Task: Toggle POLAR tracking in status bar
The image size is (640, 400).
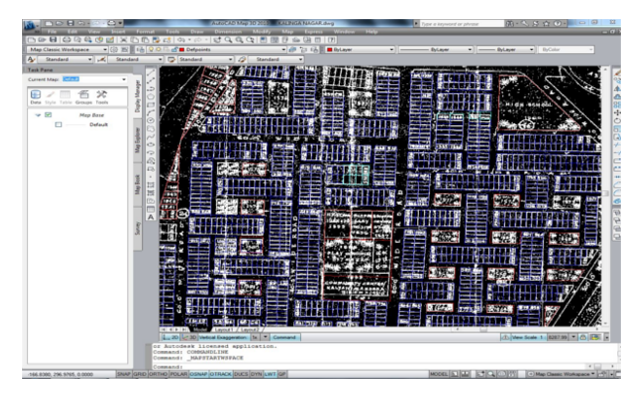Action: coord(178,374)
